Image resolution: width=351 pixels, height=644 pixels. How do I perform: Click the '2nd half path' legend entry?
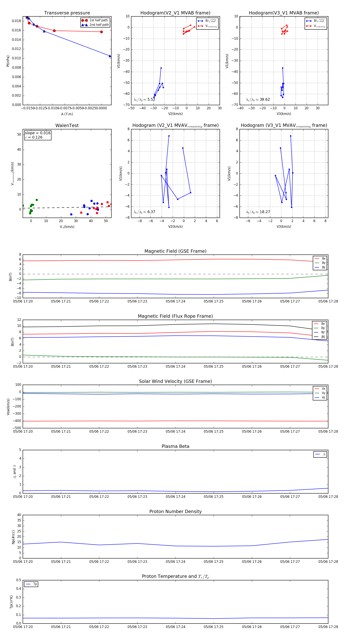point(95,25)
